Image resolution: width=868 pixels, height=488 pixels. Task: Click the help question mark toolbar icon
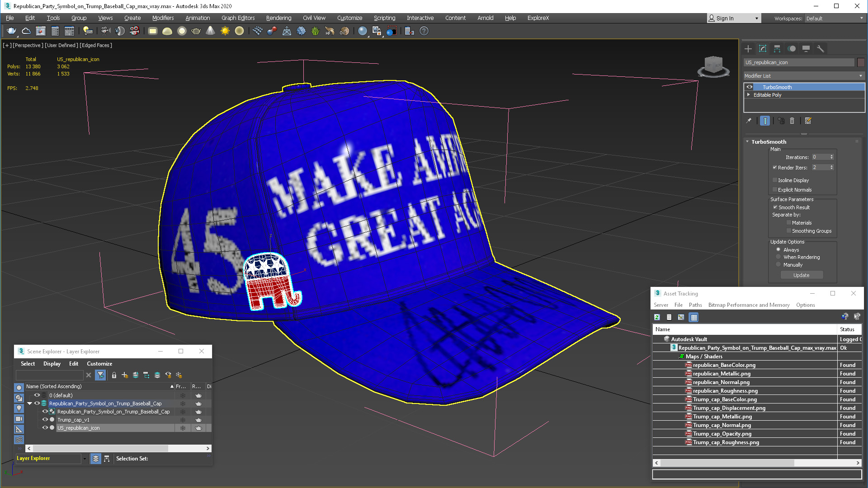pyautogui.click(x=424, y=31)
